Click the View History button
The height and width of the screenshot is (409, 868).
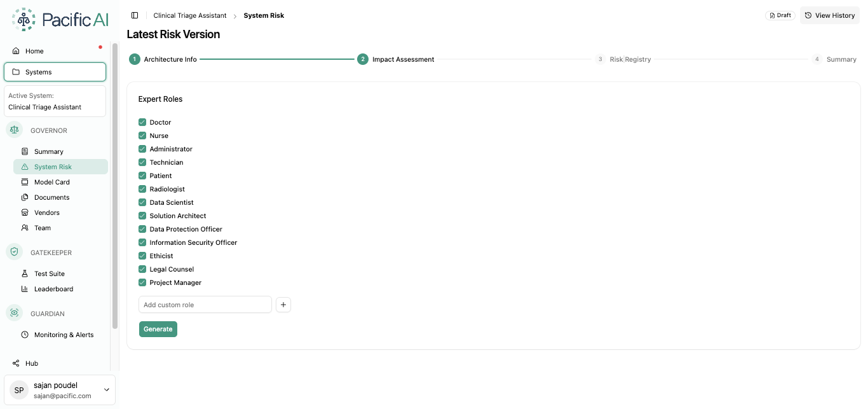pos(830,15)
